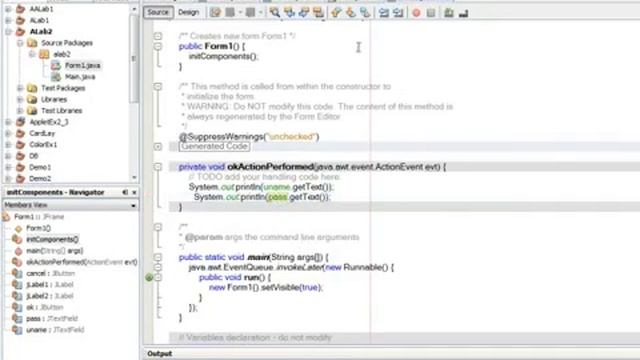Select Form1() constructor in Navigator
The height and width of the screenshot is (360, 640).
(38, 228)
